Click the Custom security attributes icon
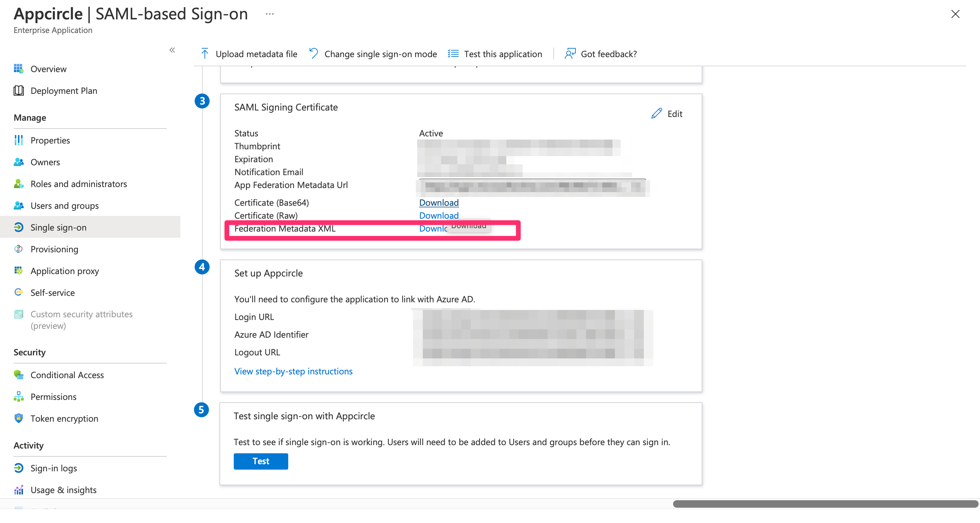This screenshot has height=523, width=980. point(19,314)
